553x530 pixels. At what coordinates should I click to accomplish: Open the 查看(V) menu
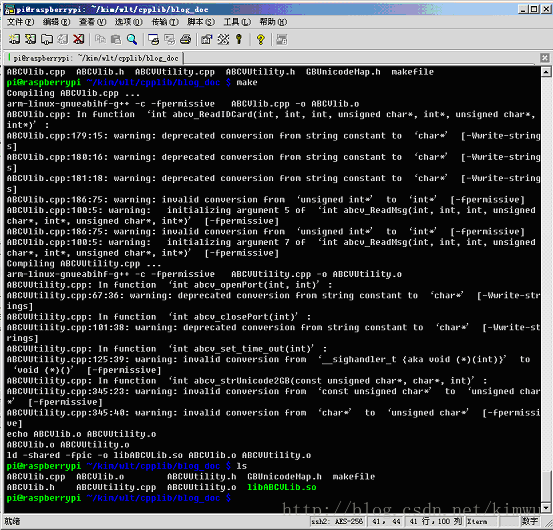point(92,22)
